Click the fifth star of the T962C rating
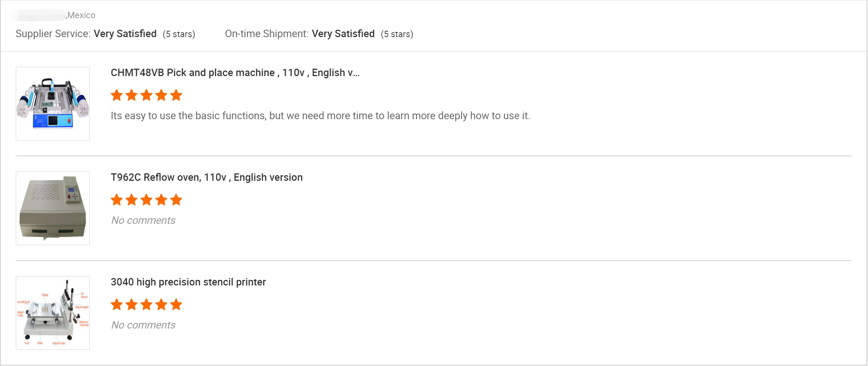 click(x=176, y=200)
